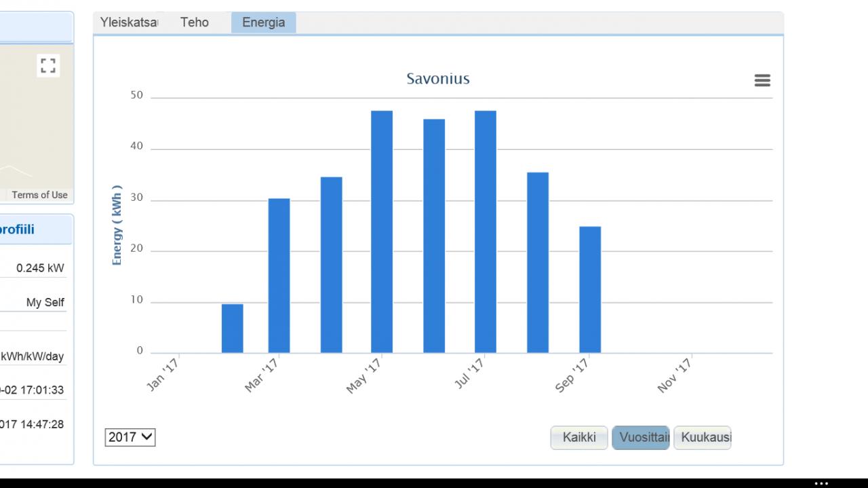Click the Jul '17 energy bar

[486, 231]
